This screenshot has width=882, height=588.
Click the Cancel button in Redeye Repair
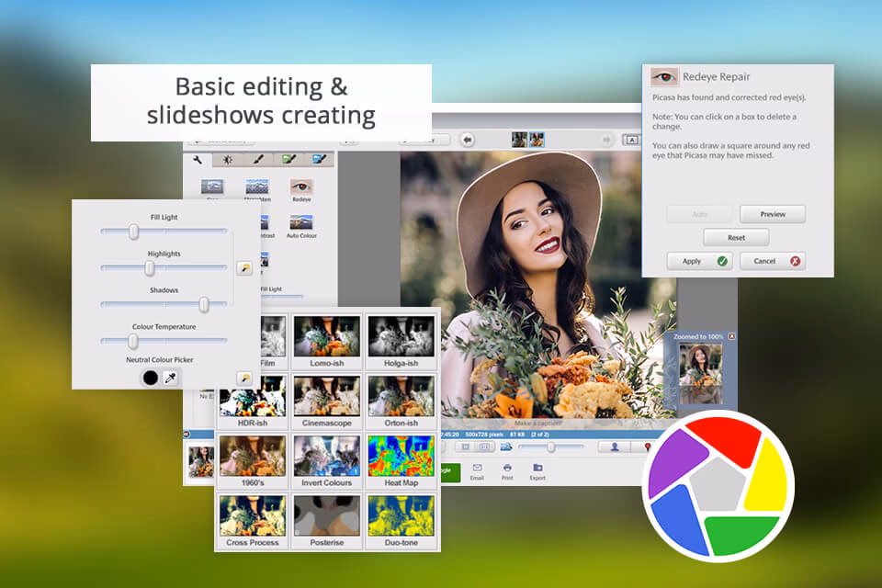pyautogui.click(x=773, y=261)
